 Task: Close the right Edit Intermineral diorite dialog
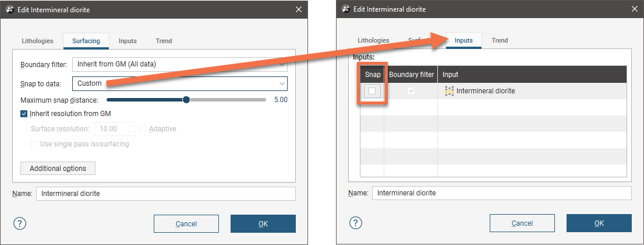tap(635, 9)
